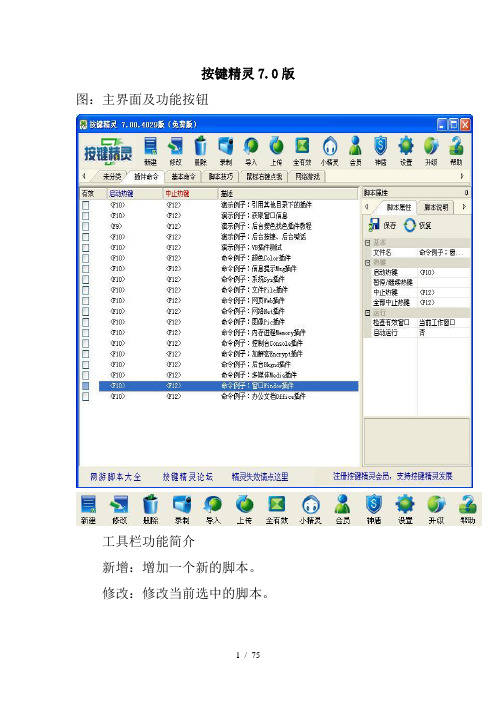
Task: Click left arrow beside 脚本属性 tab
Action: click(367, 207)
